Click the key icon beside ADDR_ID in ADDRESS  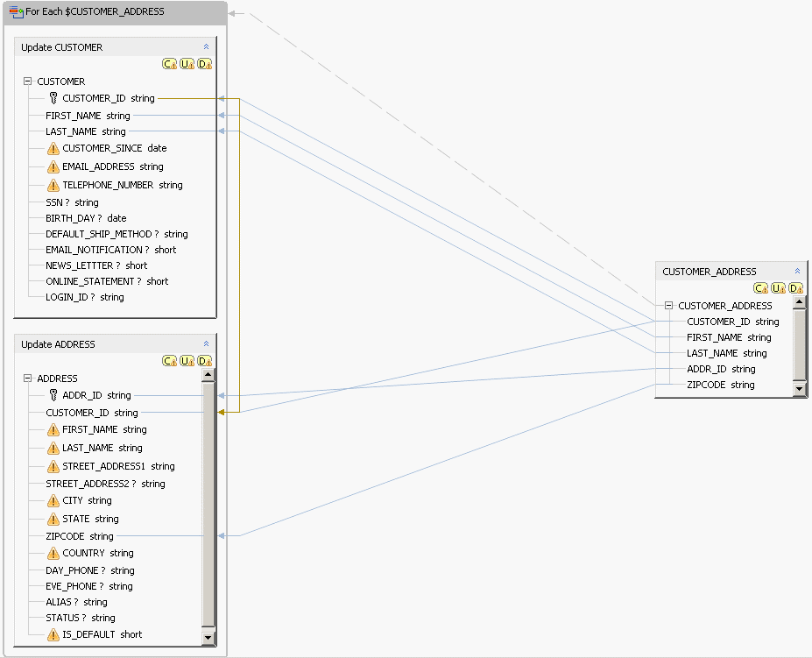[53, 395]
